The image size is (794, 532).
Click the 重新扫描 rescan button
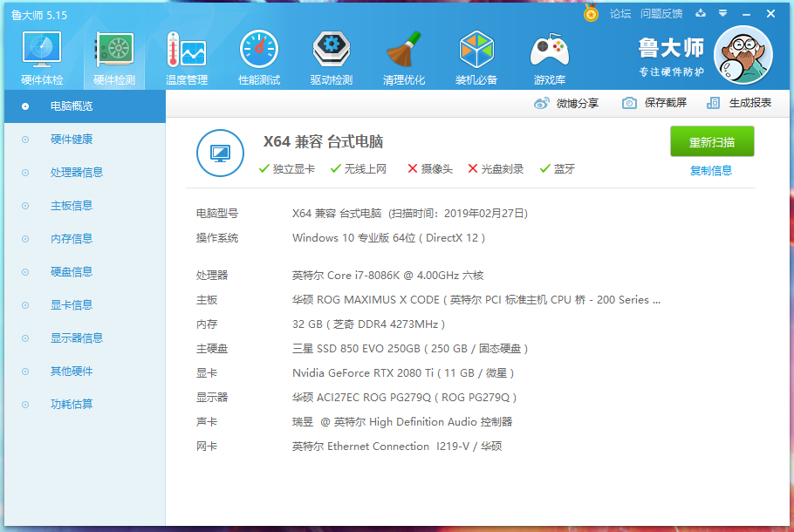coord(712,142)
